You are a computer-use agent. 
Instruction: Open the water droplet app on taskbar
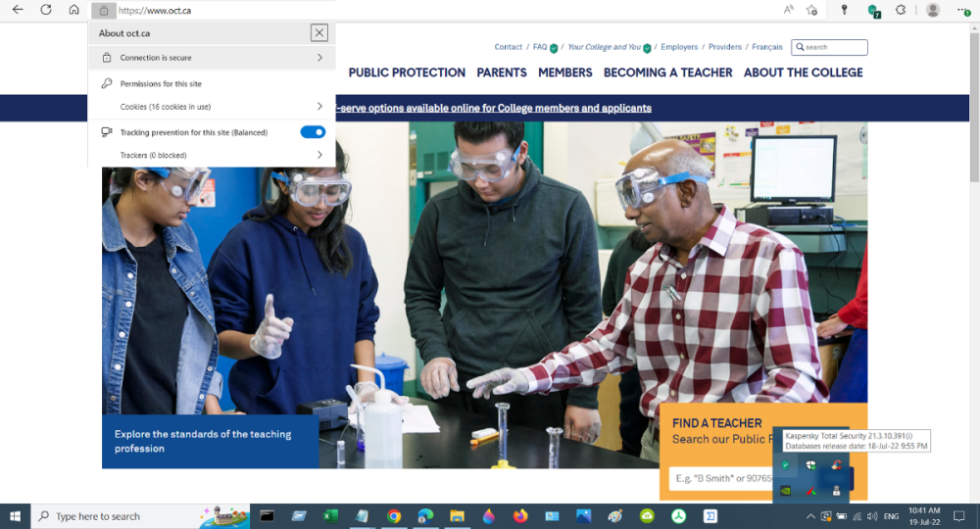tap(489, 516)
